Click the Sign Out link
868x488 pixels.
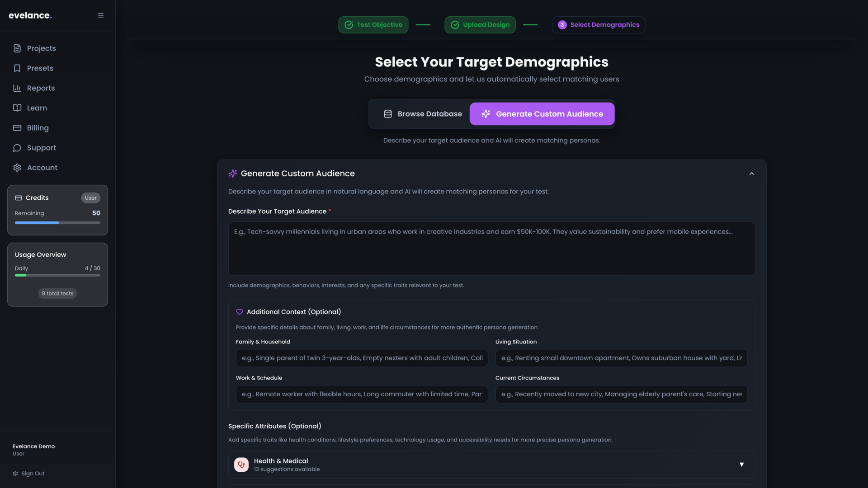tap(33, 474)
